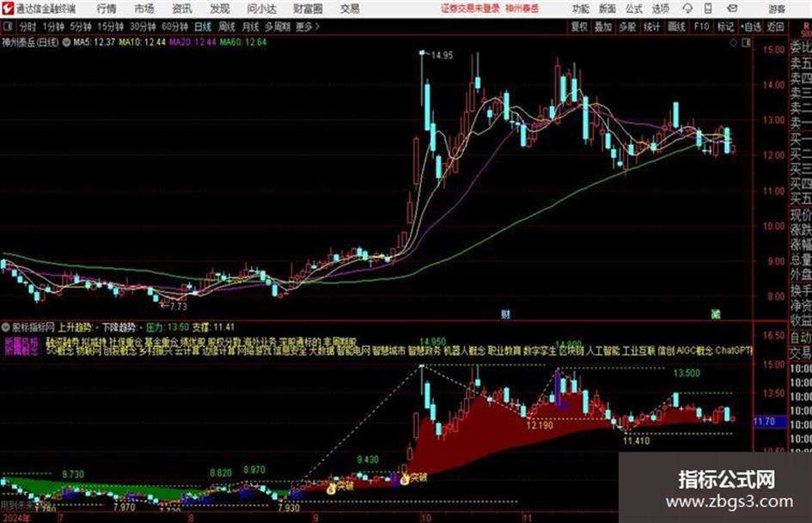
Task: Click the diamond icon at chart top right
Action: 733,43
